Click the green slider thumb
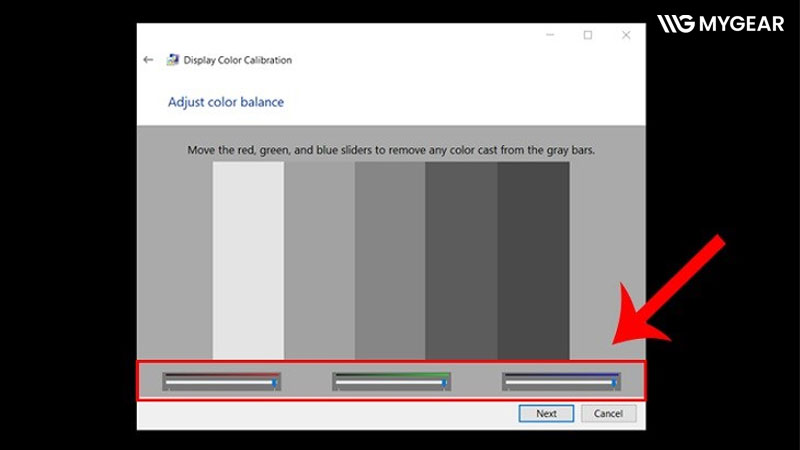800x450 pixels. [x=444, y=383]
